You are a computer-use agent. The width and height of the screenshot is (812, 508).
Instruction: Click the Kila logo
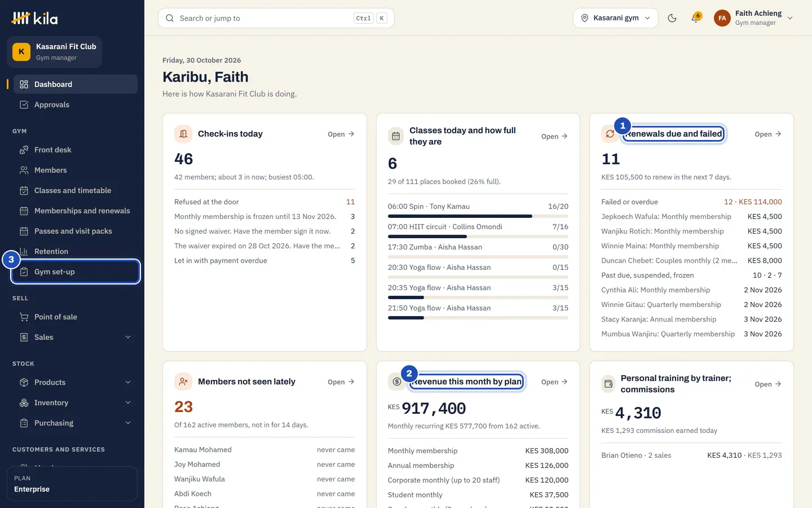34,18
